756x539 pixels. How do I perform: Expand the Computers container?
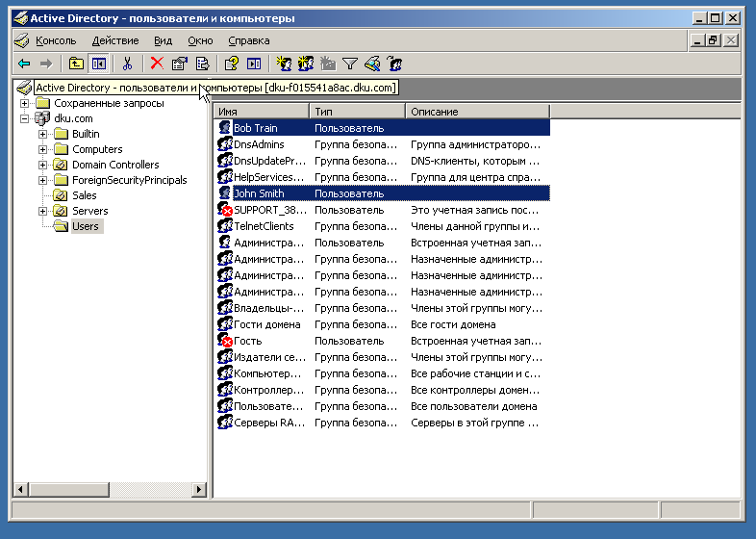pos(42,149)
